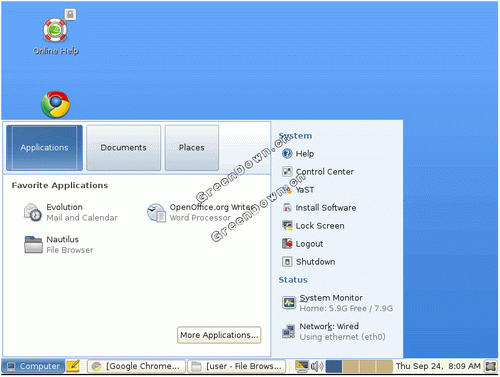The height and width of the screenshot is (377, 500).
Task: Click the network monitor tray icon
Action: point(302,366)
